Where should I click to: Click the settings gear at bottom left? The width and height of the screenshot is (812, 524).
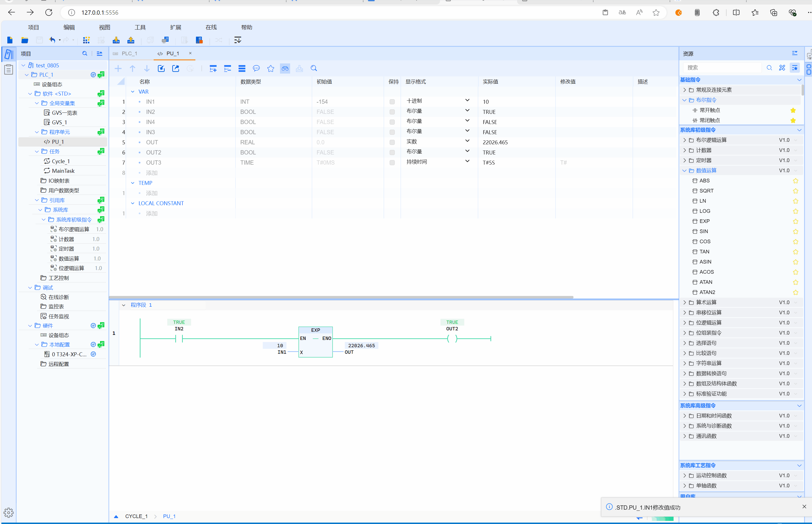(8, 512)
